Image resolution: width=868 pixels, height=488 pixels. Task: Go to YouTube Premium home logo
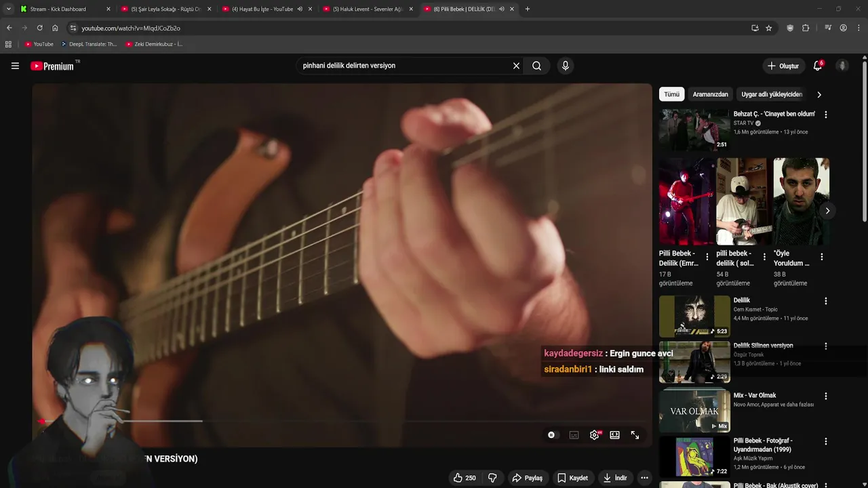(x=52, y=66)
